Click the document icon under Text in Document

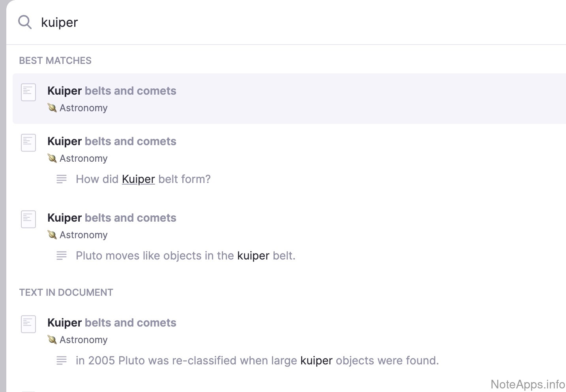(28, 324)
